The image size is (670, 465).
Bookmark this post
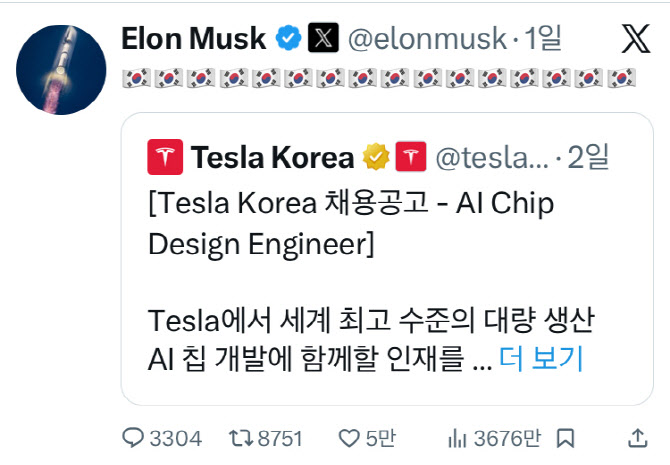click(565, 438)
